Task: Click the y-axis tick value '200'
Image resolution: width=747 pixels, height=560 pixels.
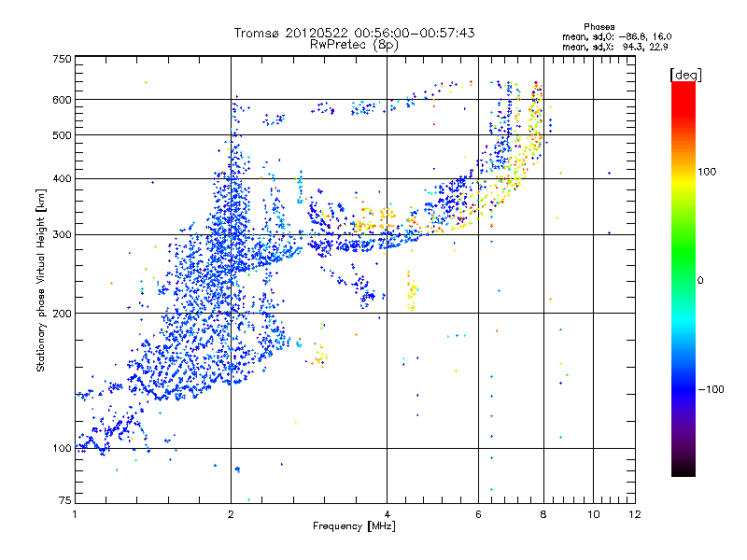Action: (62, 314)
